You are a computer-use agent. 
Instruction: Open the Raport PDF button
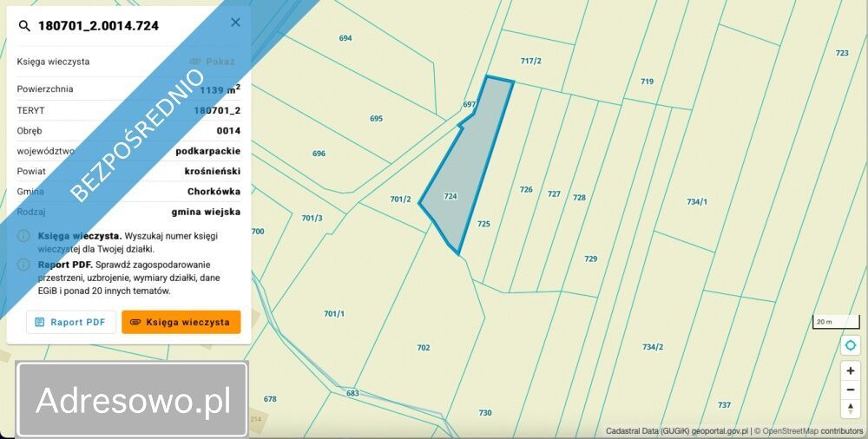[71, 322]
